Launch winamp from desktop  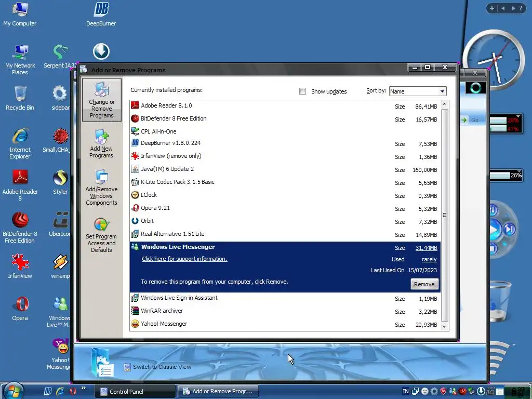click(x=60, y=267)
